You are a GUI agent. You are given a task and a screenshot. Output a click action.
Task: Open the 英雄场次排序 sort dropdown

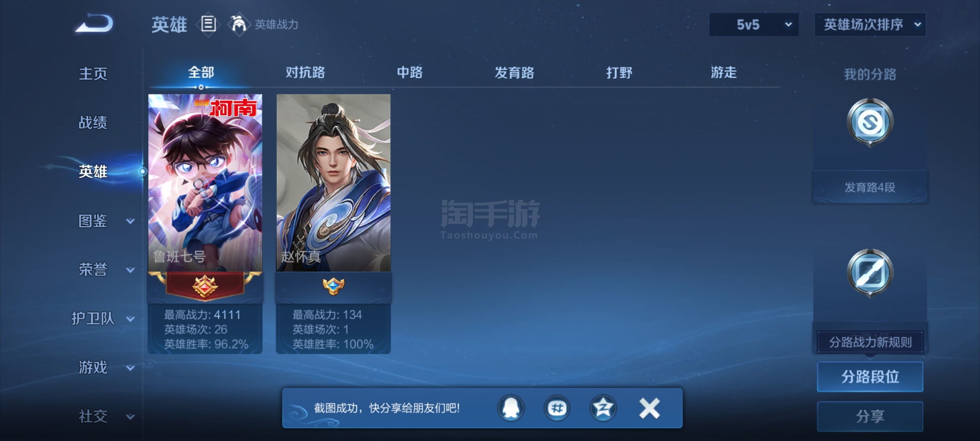coord(870,24)
